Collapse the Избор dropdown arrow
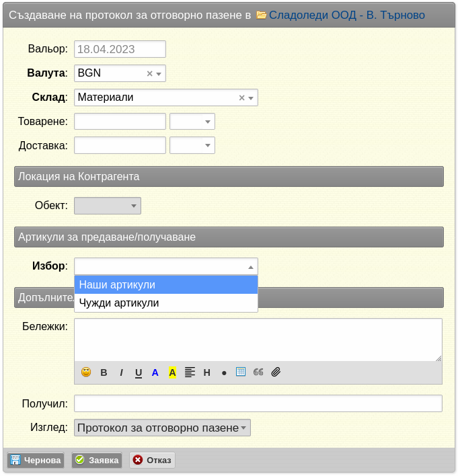The width and height of the screenshot is (458, 476). [x=251, y=267]
